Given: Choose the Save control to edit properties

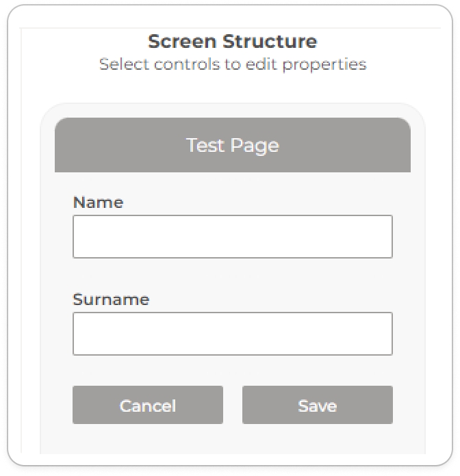Looking at the screenshot, I should click(317, 405).
